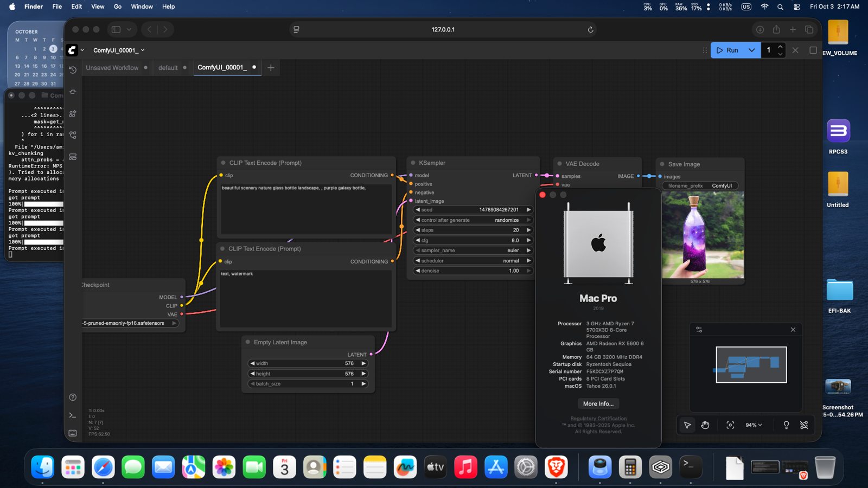Open the terminal logs icon in sidebar
This screenshot has height=488, width=868.
[72, 415]
